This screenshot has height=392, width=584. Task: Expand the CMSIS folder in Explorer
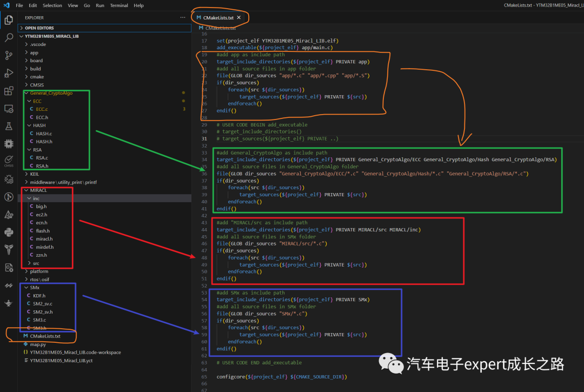pos(104,85)
